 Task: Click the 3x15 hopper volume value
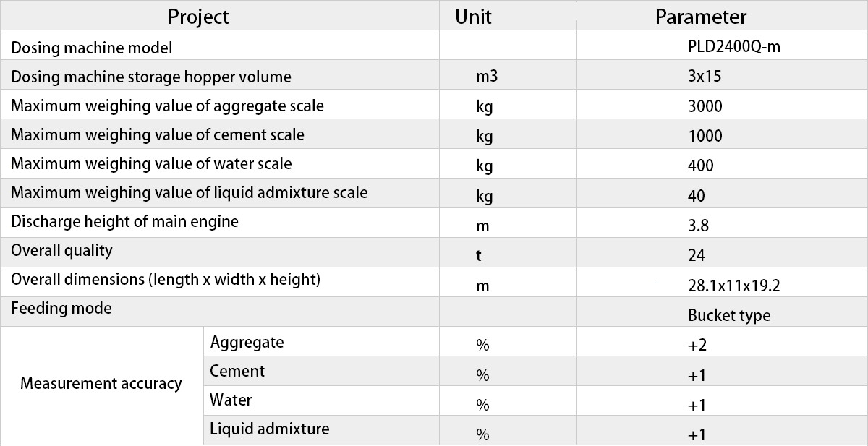pyautogui.click(x=705, y=77)
